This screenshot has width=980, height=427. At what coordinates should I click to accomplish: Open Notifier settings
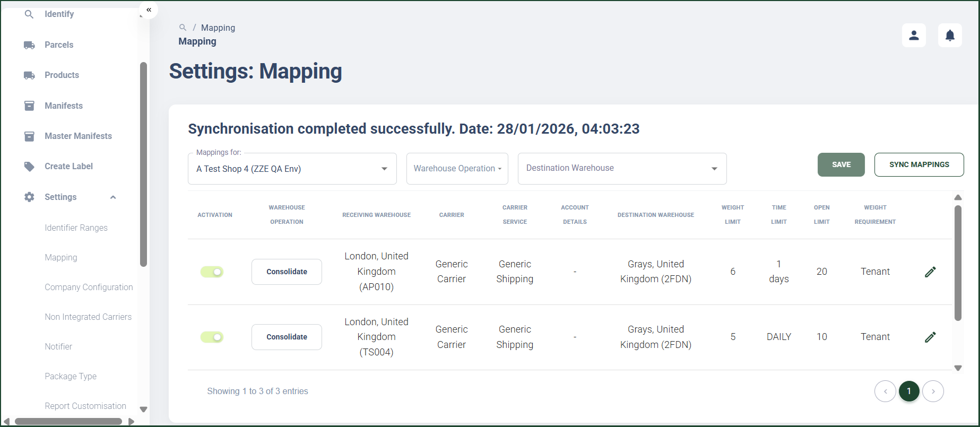point(58,346)
